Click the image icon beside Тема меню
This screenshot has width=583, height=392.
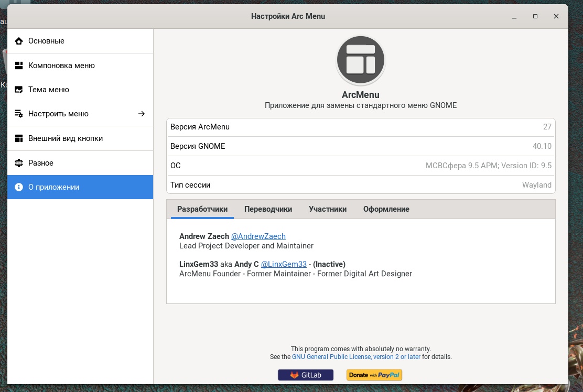tap(18, 90)
